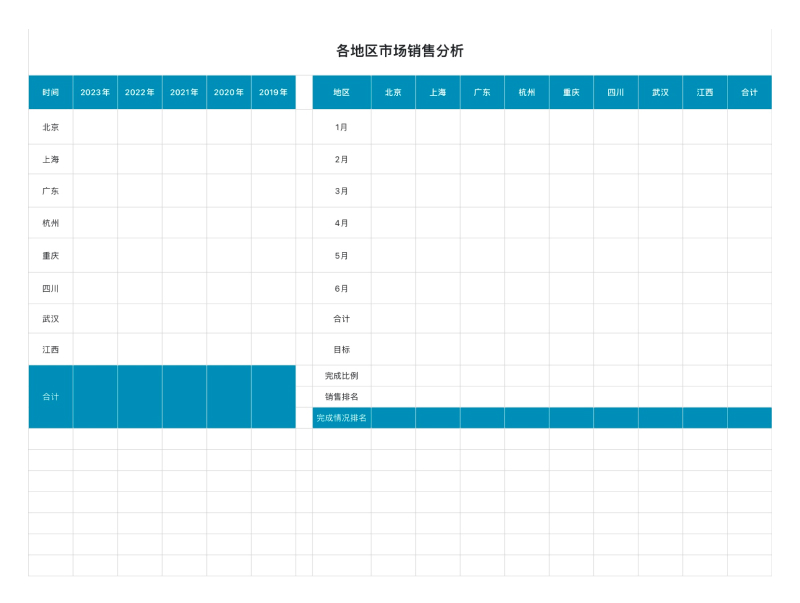Select 上海 in the right table header

[x=437, y=92]
